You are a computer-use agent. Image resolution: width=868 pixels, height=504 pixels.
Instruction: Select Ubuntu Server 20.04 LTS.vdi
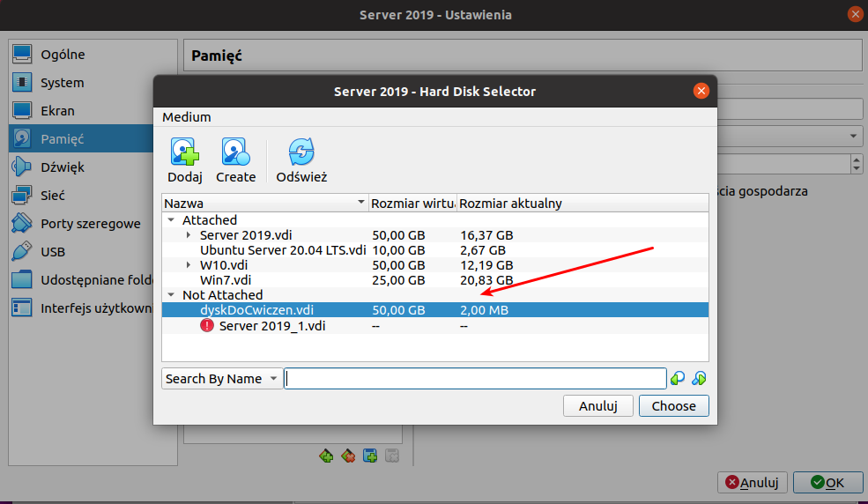[x=283, y=250]
